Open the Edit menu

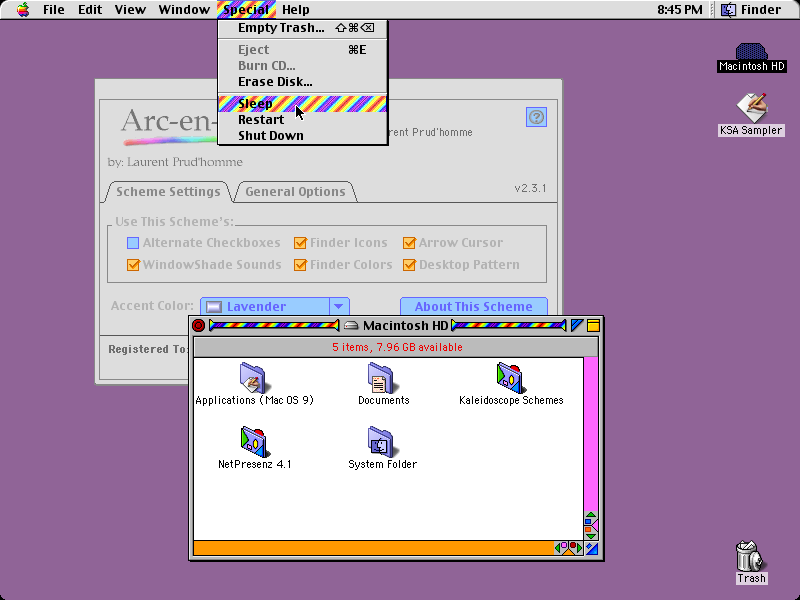click(x=90, y=10)
